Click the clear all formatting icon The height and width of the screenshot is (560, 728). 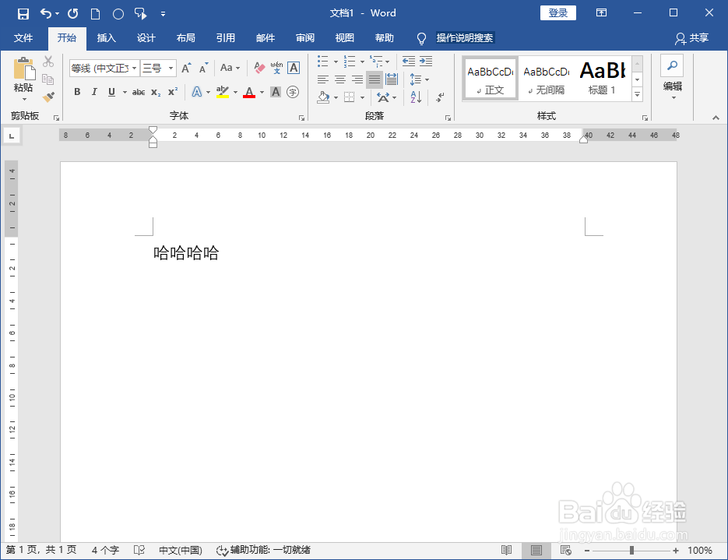click(x=258, y=68)
